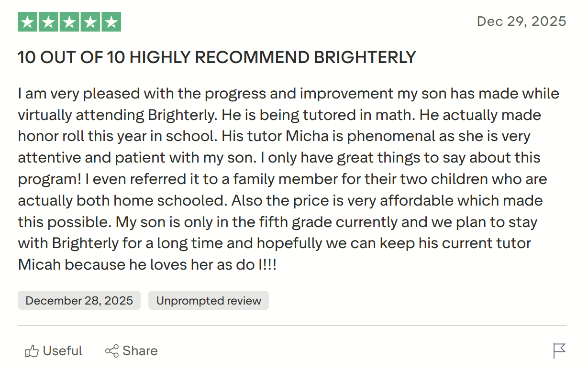
Task: Click the first green star rating icon
Action: (x=27, y=21)
